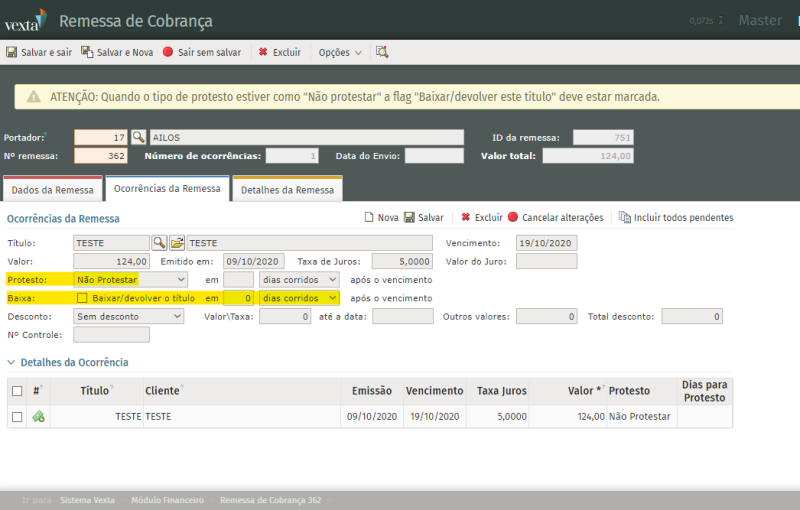Image resolution: width=800 pixels, height=510 pixels.
Task: Click Salvar in the occurrences toolbar
Action: tap(423, 217)
